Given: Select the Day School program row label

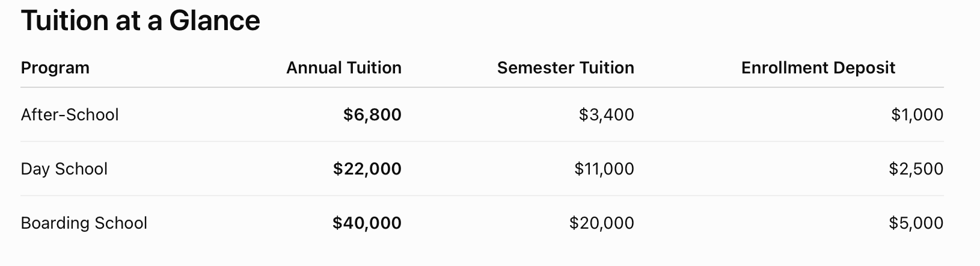Looking at the screenshot, I should [x=64, y=169].
